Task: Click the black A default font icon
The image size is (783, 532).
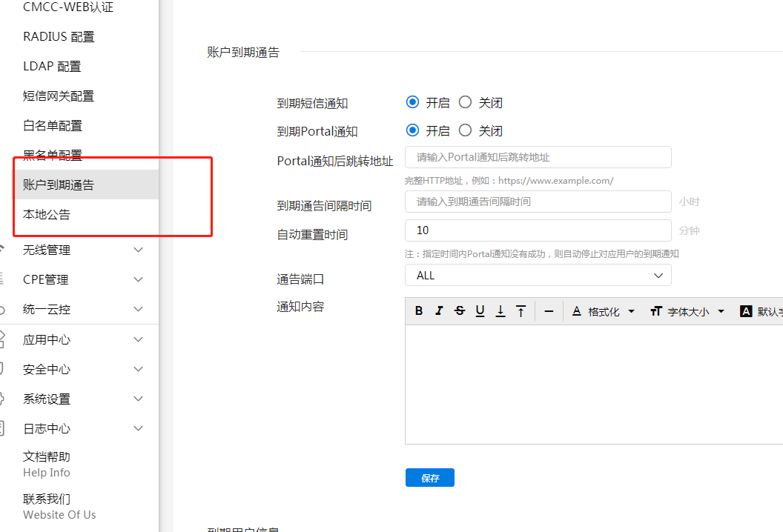Action: (x=746, y=311)
